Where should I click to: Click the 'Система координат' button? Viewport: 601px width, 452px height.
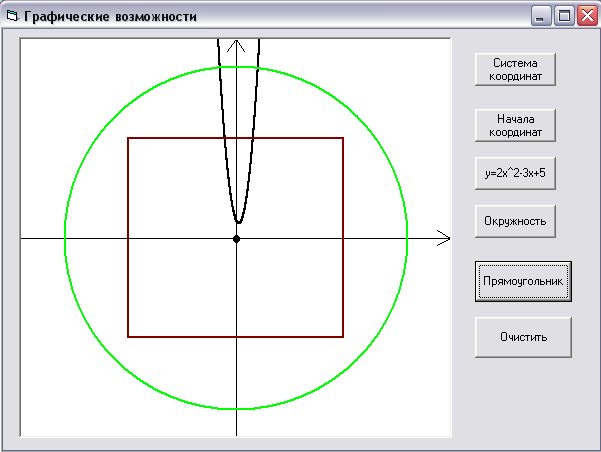coord(515,69)
